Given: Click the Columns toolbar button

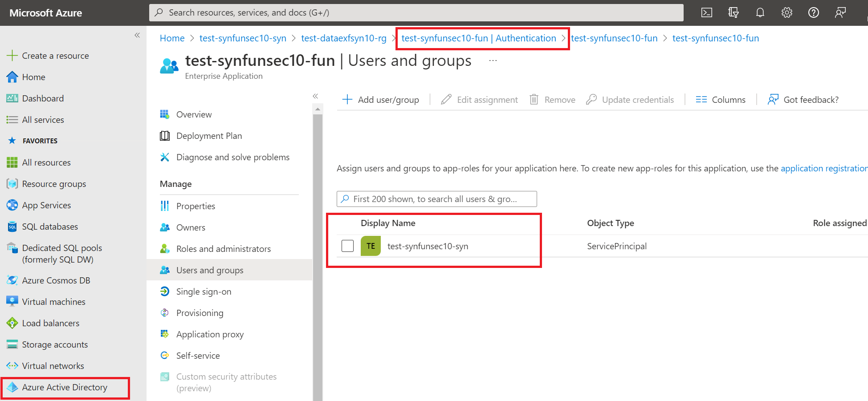Looking at the screenshot, I should point(721,100).
